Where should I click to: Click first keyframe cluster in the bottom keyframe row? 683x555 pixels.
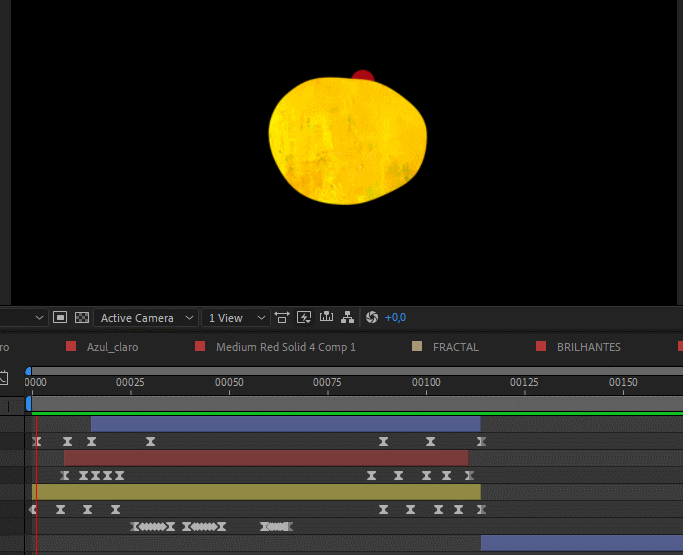pyautogui.click(x=152, y=527)
